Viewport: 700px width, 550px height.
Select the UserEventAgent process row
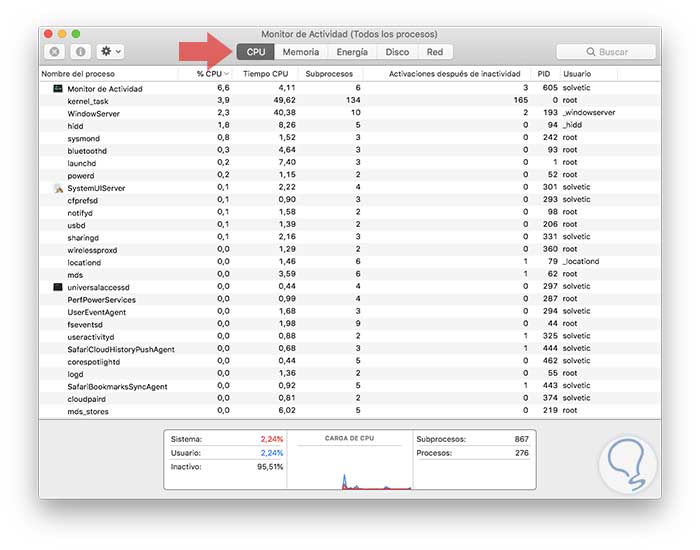tap(350, 312)
